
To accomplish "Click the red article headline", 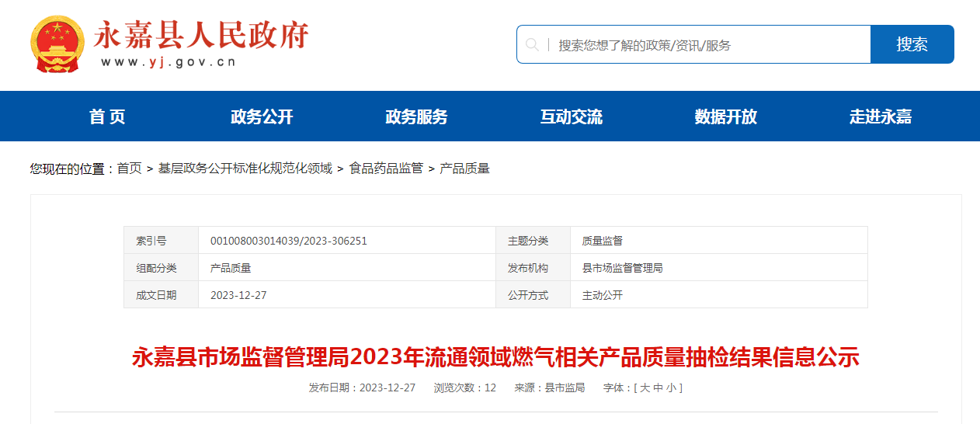I will point(495,357).
